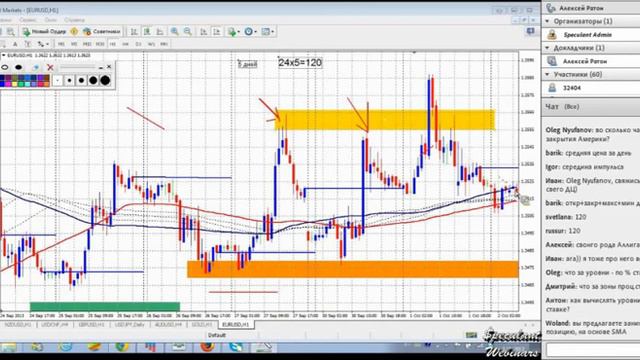Select the text label 'A' drawing tool
The width and height of the screenshot is (640, 360).
[x=15, y=44]
